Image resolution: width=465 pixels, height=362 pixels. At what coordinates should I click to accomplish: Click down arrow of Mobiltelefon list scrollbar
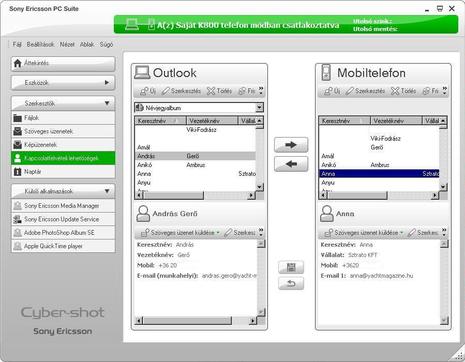click(x=443, y=187)
